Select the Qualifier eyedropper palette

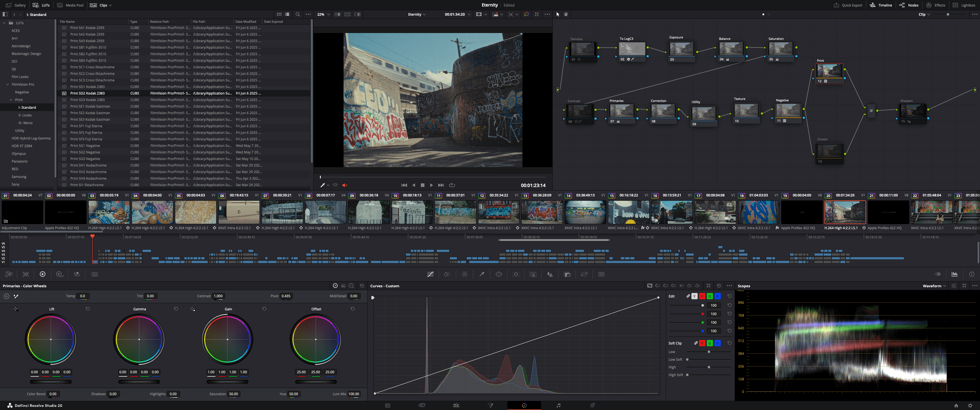(x=482, y=274)
